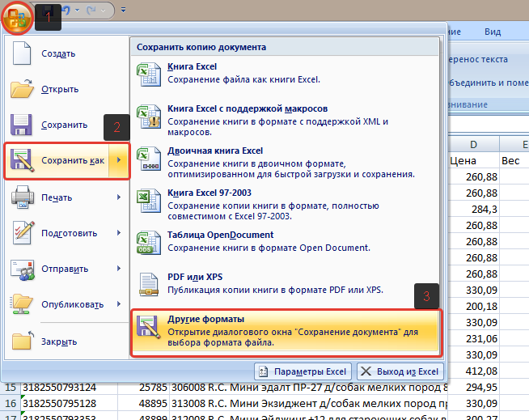Open the round Office button menu
The width and height of the screenshot is (529, 420).
coord(17,18)
